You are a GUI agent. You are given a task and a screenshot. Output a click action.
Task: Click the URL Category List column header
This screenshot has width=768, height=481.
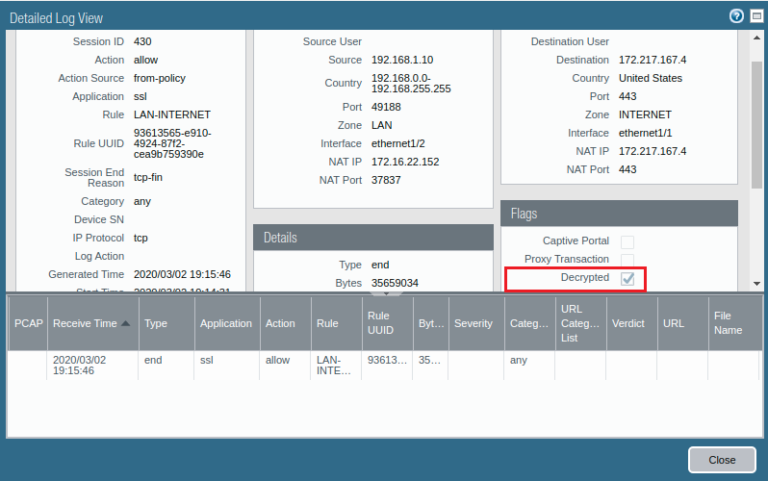click(x=580, y=323)
